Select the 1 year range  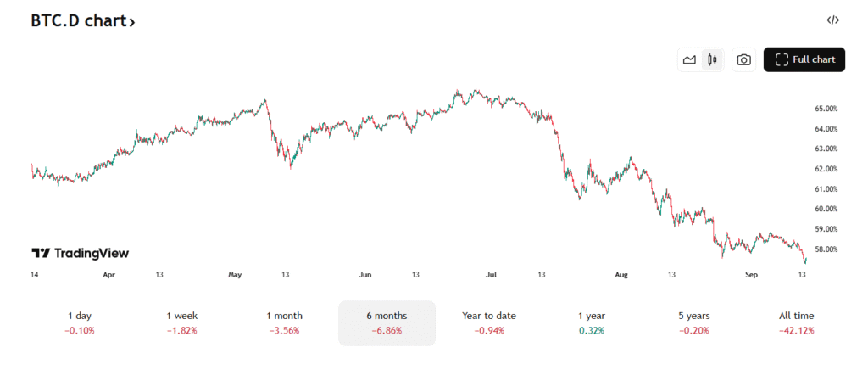(x=592, y=322)
